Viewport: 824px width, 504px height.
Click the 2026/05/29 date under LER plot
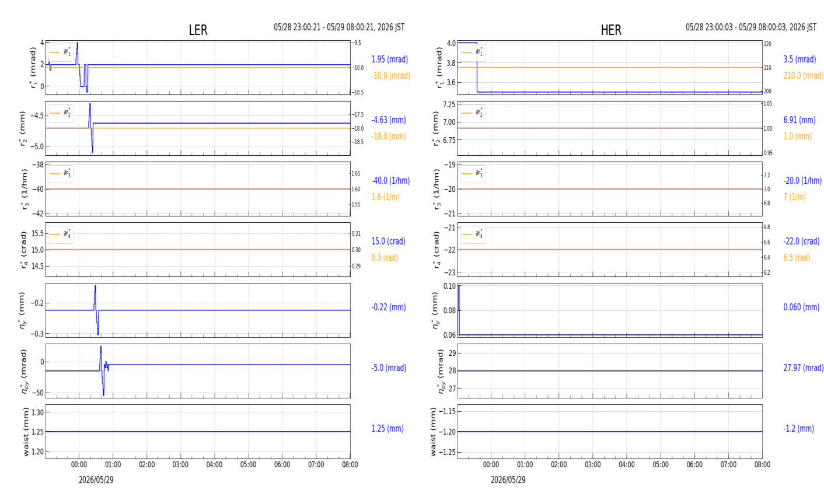tap(96, 480)
